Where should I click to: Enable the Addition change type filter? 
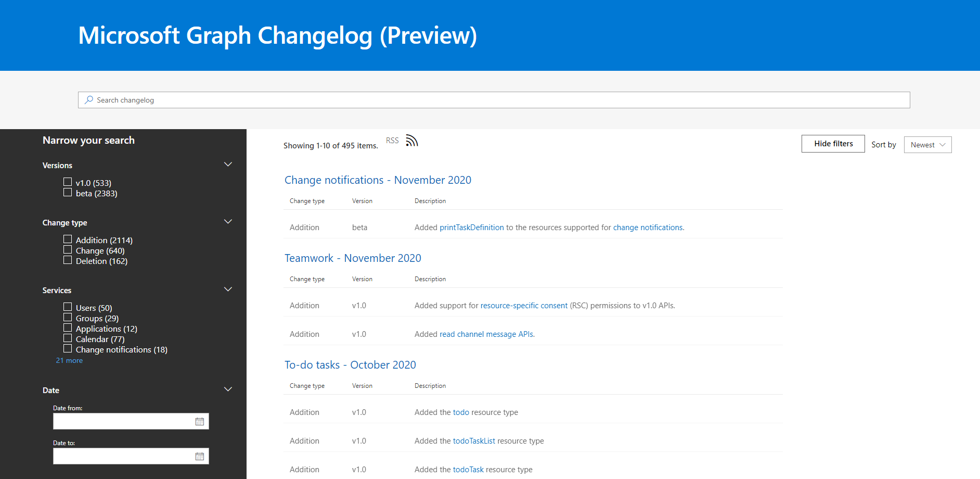pyautogui.click(x=68, y=238)
